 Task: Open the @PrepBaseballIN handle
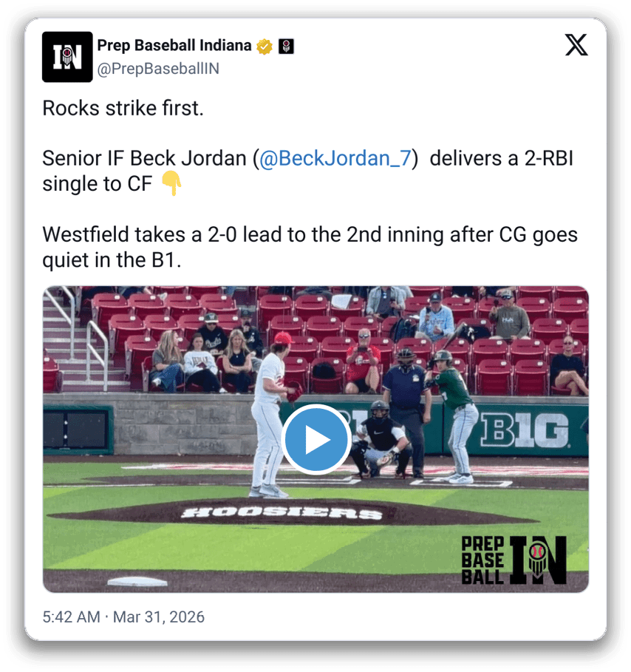pyautogui.click(x=158, y=69)
